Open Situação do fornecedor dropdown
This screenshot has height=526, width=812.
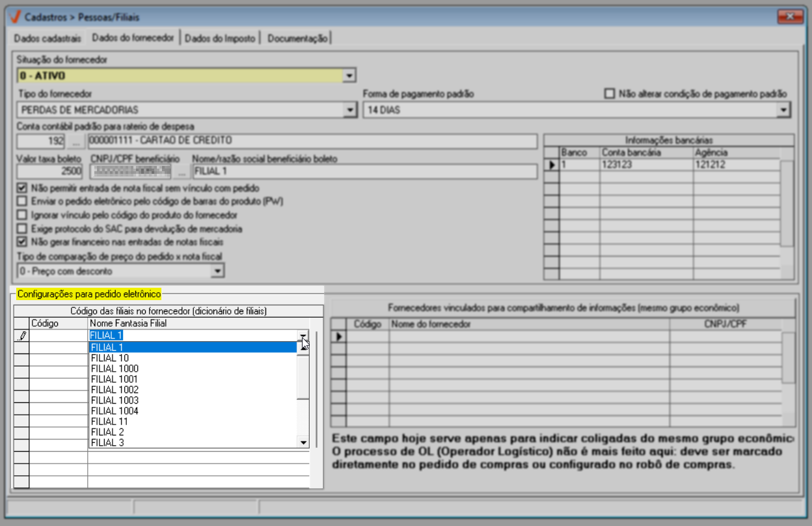point(349,76)
